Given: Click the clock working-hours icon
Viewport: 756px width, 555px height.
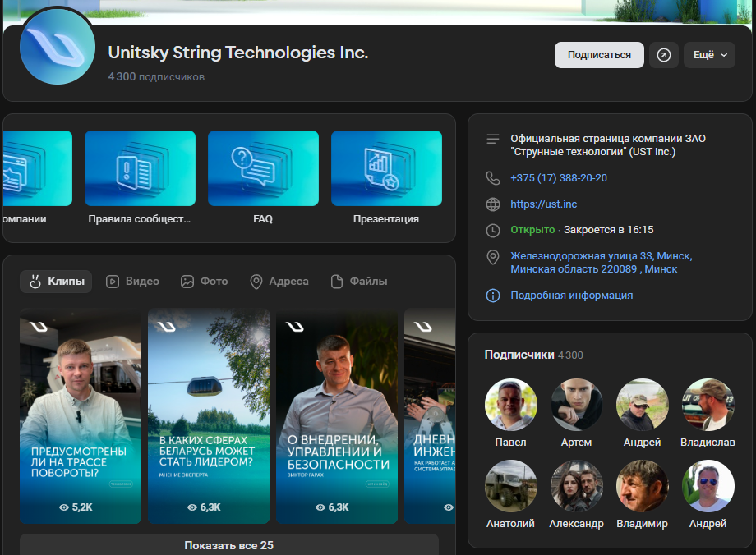Looking at the screenshot, I should click(493, 230).
